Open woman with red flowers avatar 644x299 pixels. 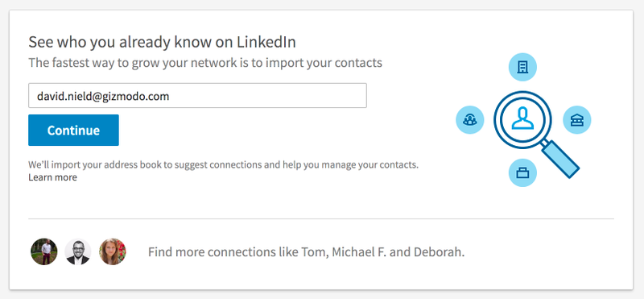click(113, 251)
